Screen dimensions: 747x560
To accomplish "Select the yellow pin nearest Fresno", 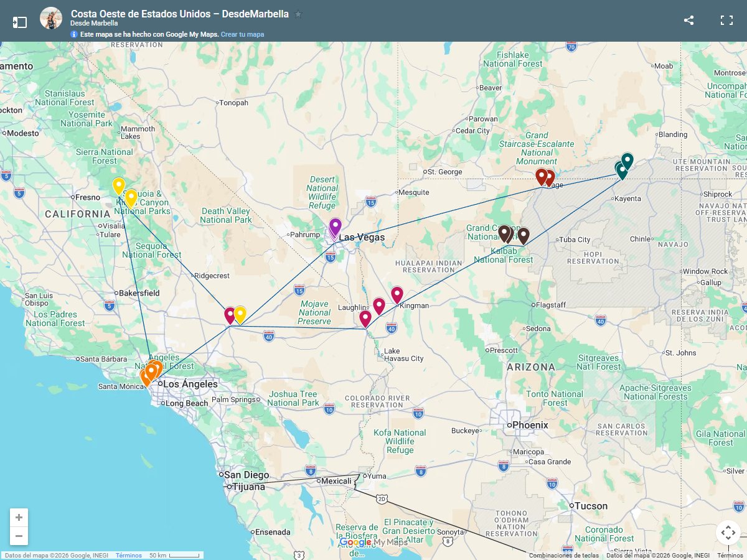I will [x=118, y=186].
